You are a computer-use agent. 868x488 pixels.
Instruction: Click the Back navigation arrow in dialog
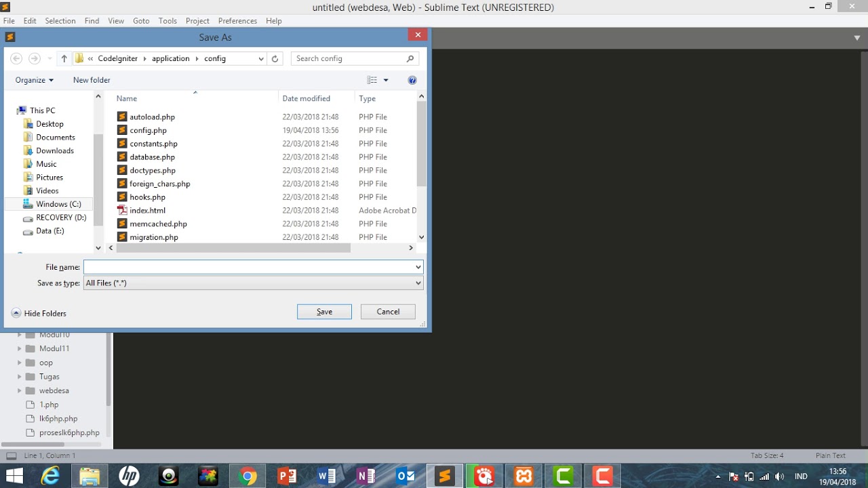click(16, 58)
